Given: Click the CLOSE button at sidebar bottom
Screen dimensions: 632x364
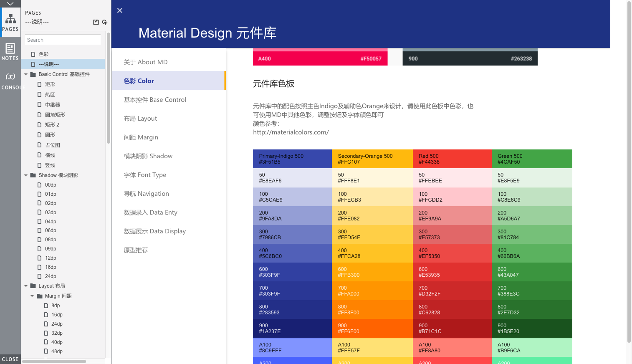Looking at the screenshot, I should (10, 359).
